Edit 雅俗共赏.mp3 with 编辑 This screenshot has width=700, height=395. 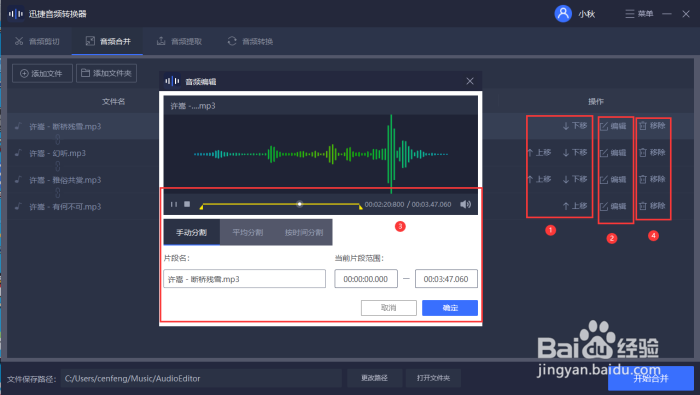pyautogui.click(x=613, y=180)
